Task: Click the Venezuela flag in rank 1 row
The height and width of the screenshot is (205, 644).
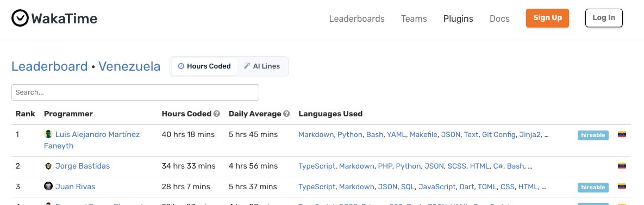Action: [622, 134]
